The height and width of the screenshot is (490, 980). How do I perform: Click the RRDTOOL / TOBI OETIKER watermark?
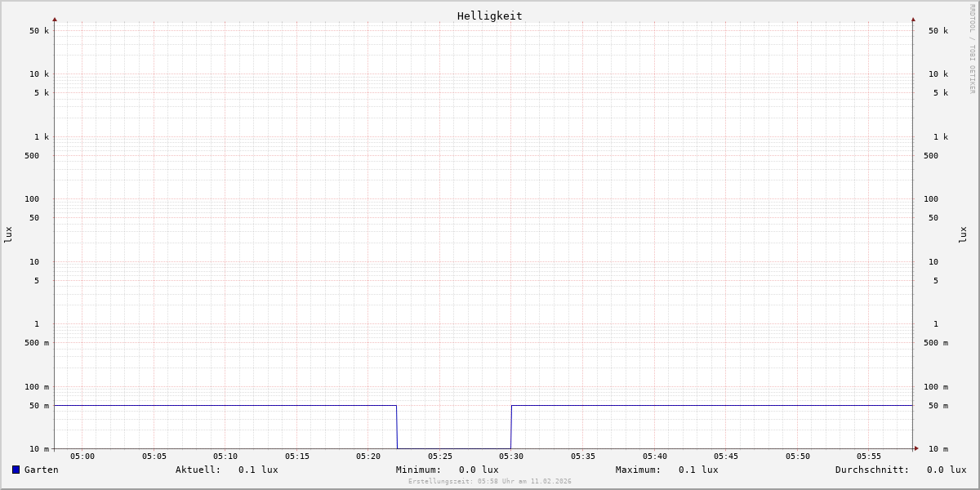(x=972, y=49)
